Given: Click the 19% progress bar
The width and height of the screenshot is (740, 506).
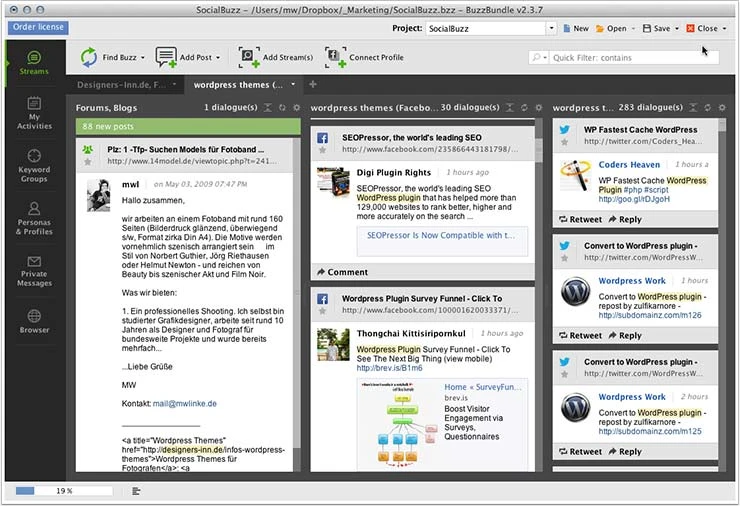Looking at the screenshot, I should (x=64, y=491).
